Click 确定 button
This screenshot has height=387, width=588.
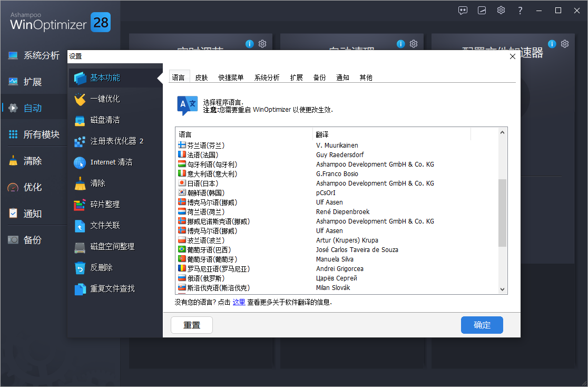(x=482, y=325)
